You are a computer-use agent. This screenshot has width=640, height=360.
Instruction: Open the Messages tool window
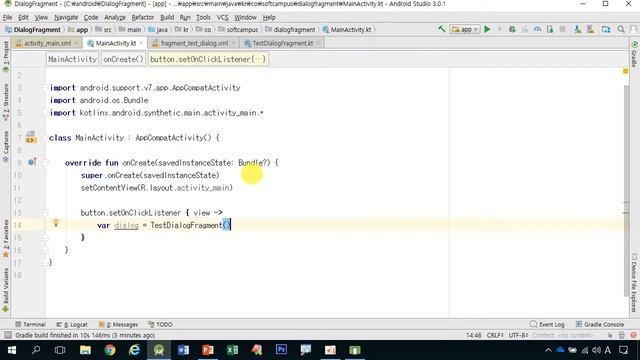coord(118,324)
